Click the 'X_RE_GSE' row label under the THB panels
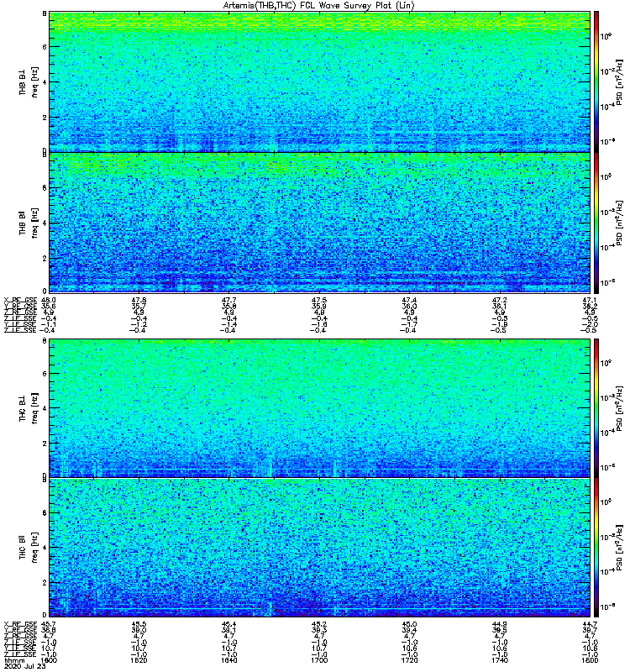 tap(20, 301)
